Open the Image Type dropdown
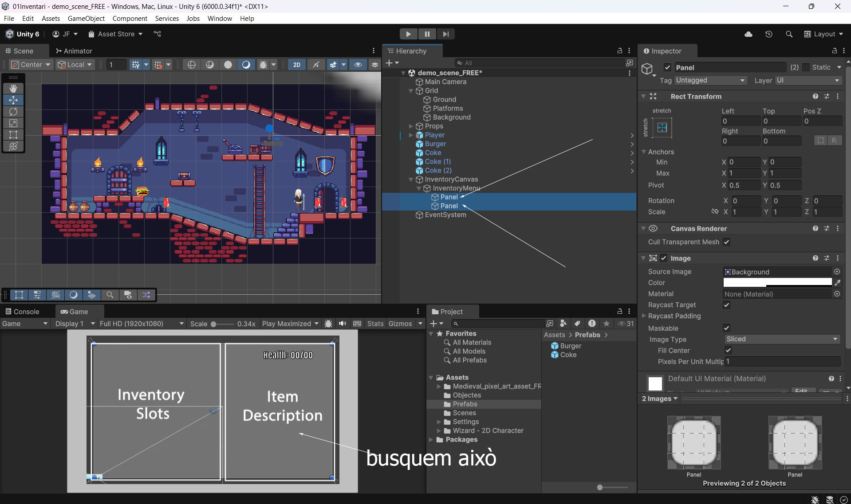This screenshot has width=851, height=504. [782, 339]
